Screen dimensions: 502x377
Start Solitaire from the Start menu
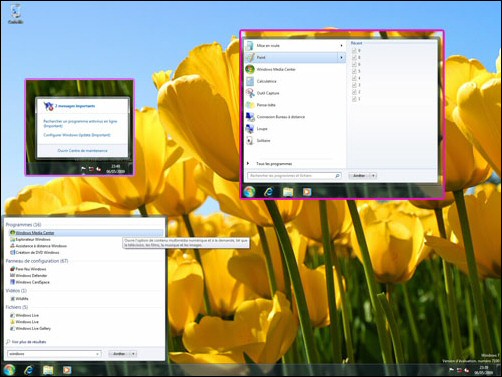pyautogui.click(x=295, y=141)
